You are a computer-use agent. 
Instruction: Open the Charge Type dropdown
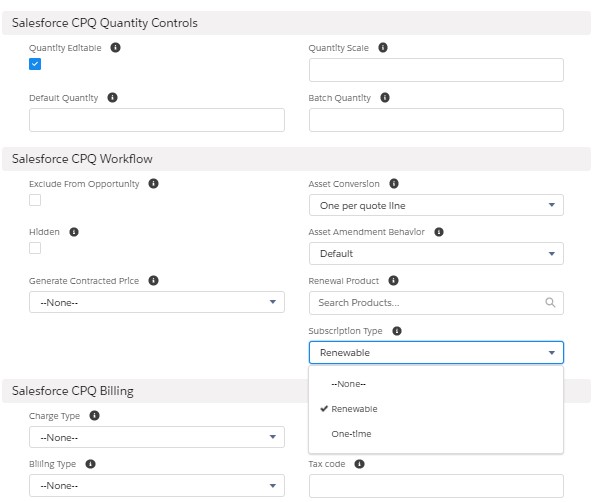coord(157,437)
